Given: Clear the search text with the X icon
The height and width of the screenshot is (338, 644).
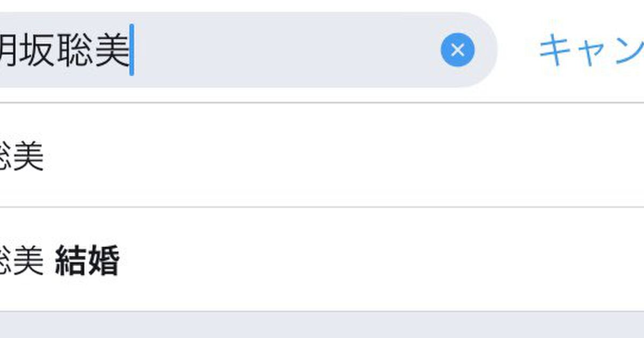Looking at the screenshot, I should (458, 50).
